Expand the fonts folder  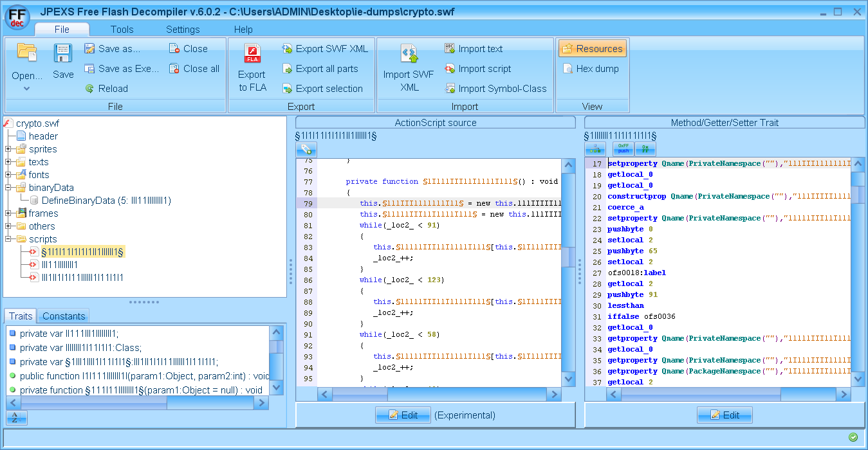point(8,175)
